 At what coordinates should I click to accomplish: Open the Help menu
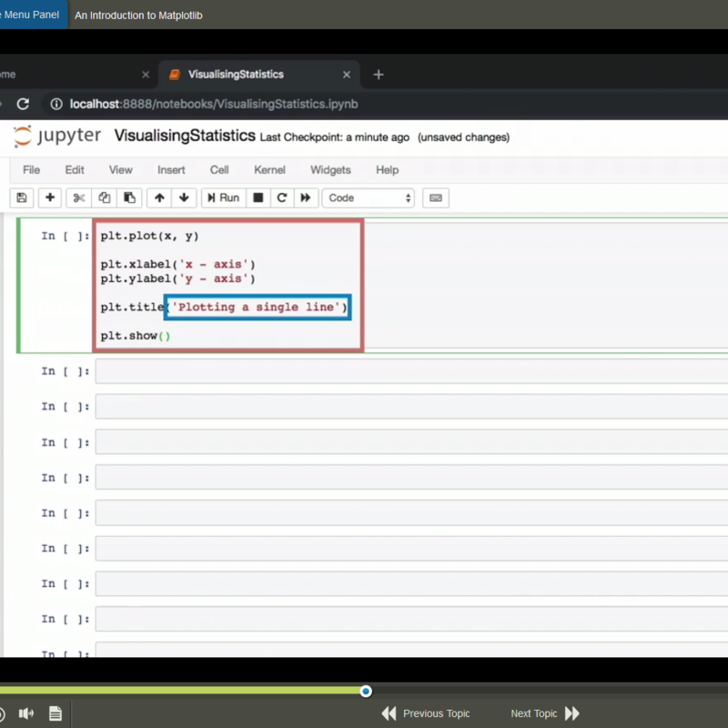tap(388, 170)
